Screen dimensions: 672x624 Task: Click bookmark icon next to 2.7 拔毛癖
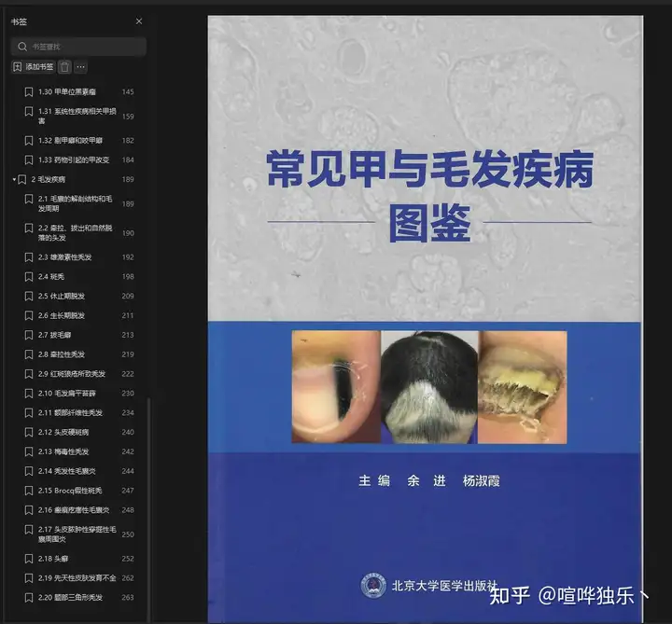tap(30, 335)
